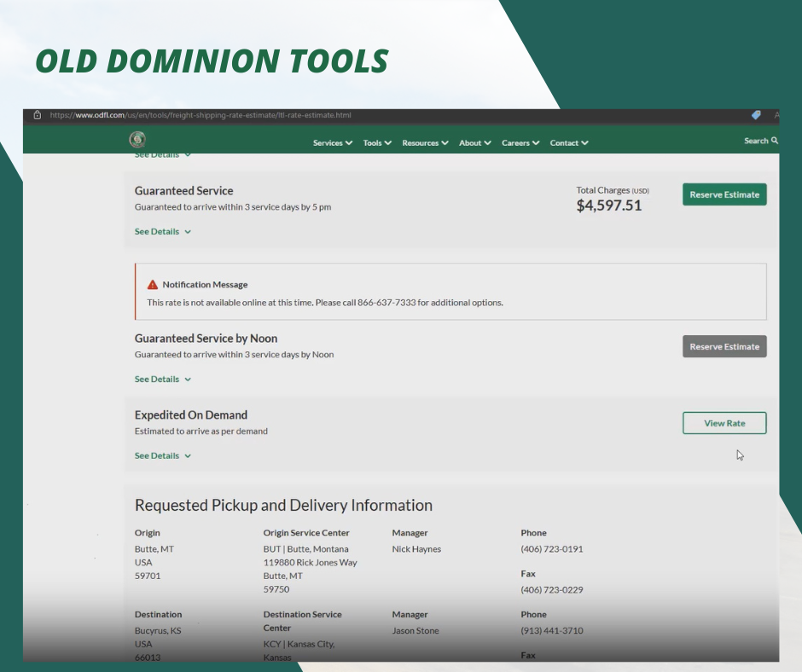Click the Search magnifier icon
Screen dimensions: 802x672
775,140
